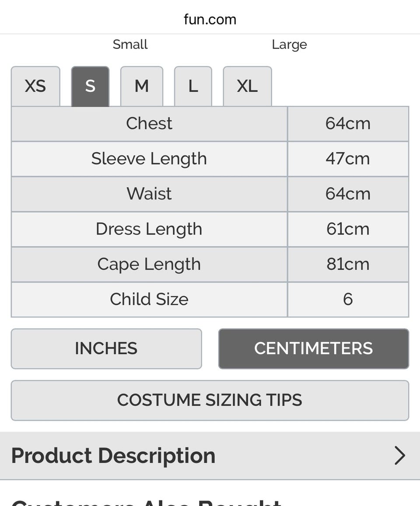Click the Child Size row label

[x=149, y=299]
